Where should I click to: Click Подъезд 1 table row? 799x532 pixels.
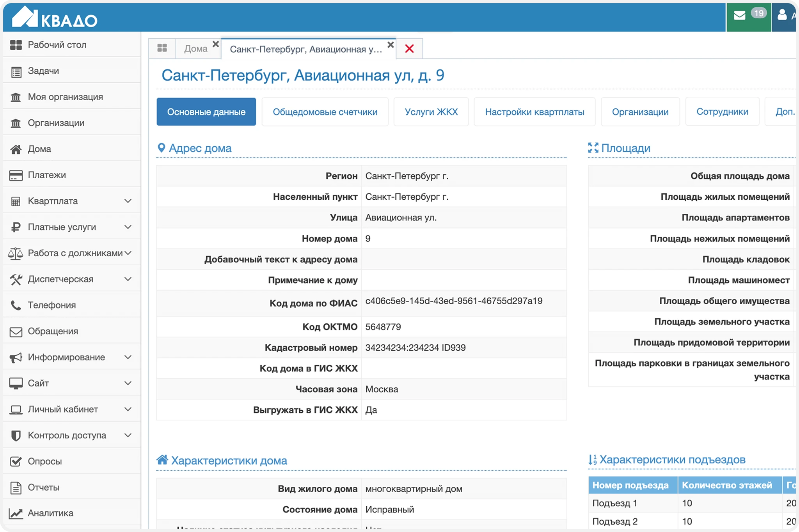[614, 503]
